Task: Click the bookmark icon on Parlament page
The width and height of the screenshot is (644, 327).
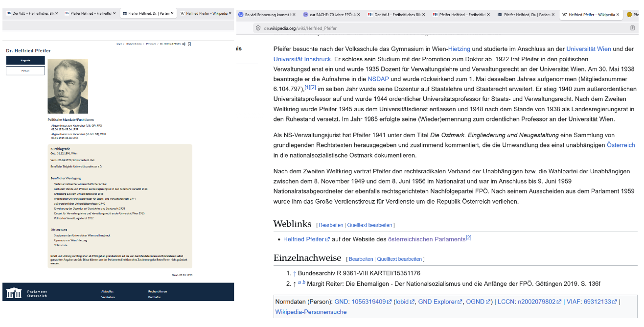Action: (189, 44)
